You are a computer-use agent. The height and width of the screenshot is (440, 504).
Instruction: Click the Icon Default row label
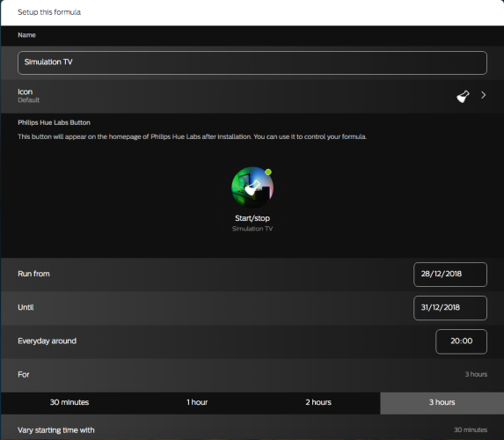tap(29, 96)
